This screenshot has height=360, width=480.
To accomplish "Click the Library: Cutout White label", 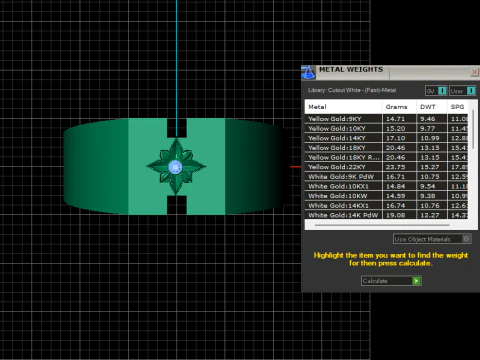I will 352,90.
